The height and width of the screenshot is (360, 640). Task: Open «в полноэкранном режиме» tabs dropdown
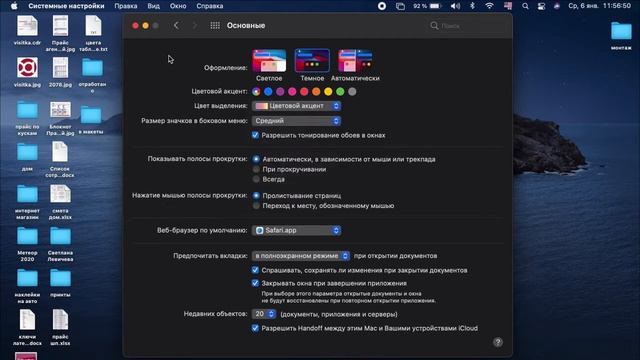click(301, 256)
